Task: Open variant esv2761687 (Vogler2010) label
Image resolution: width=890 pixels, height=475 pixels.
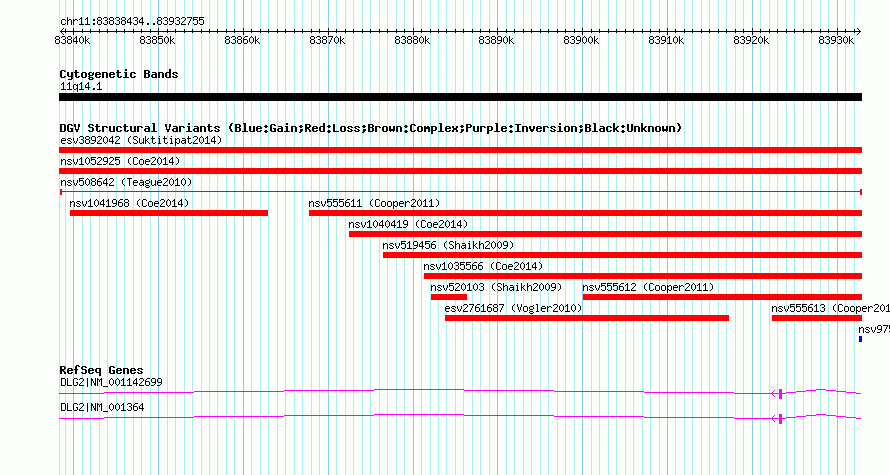Action: point(513,308)
